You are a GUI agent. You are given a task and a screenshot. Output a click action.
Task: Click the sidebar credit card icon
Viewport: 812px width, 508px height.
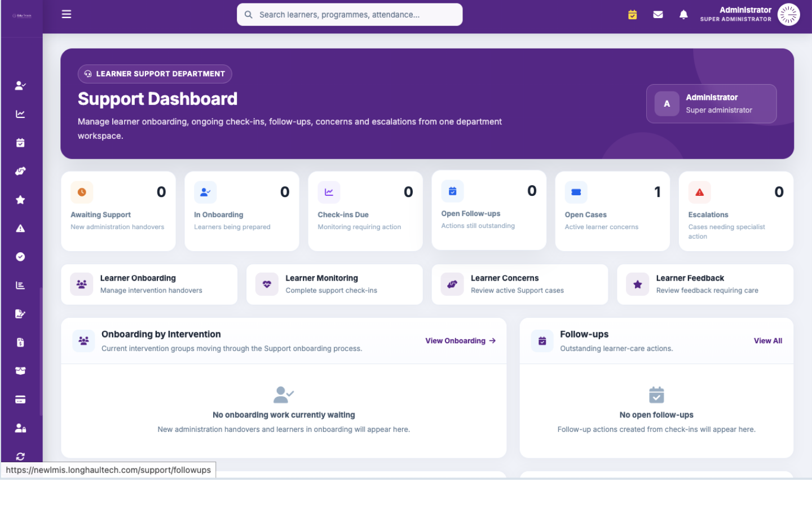20,400
